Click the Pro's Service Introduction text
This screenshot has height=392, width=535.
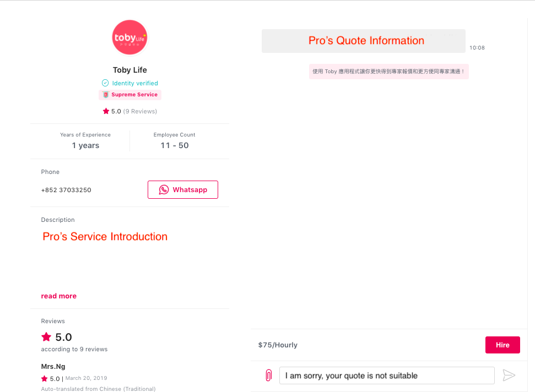click(105, 236)
